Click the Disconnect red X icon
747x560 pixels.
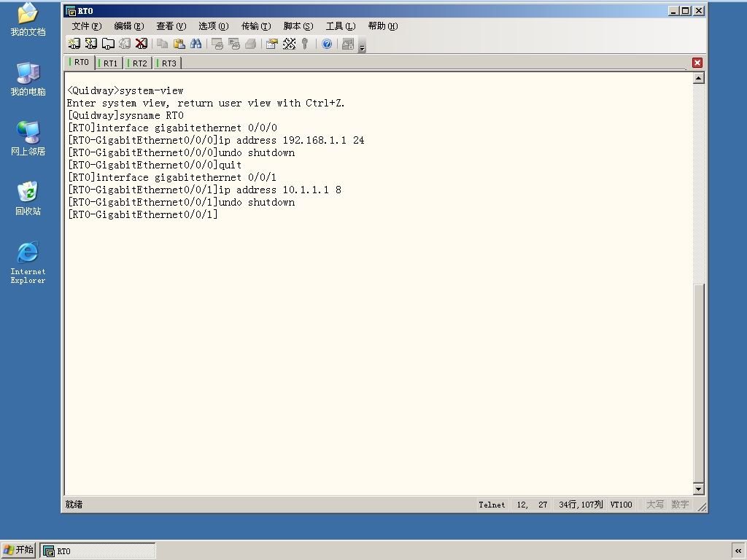142,44
